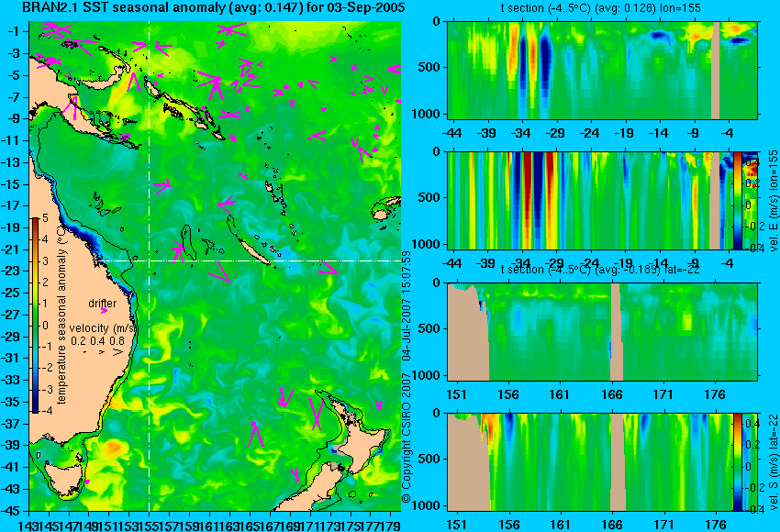This screenshot has height=532, width=780.
Task: Click the CSIRO copyright timestamp text
Action: [407, 376]
